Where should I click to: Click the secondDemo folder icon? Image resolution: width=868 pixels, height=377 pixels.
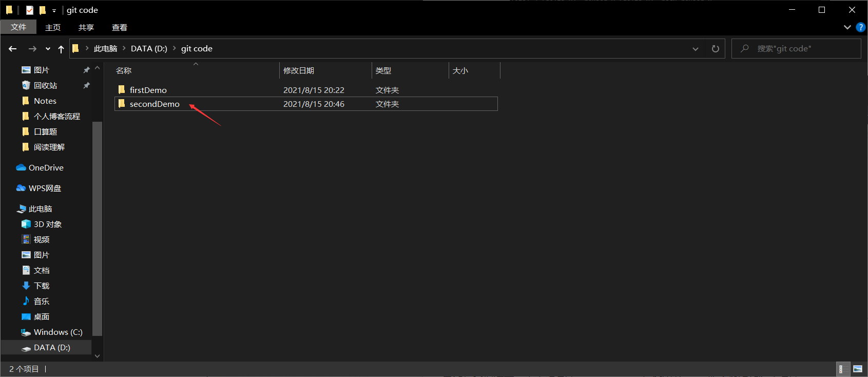click(122, 104)
